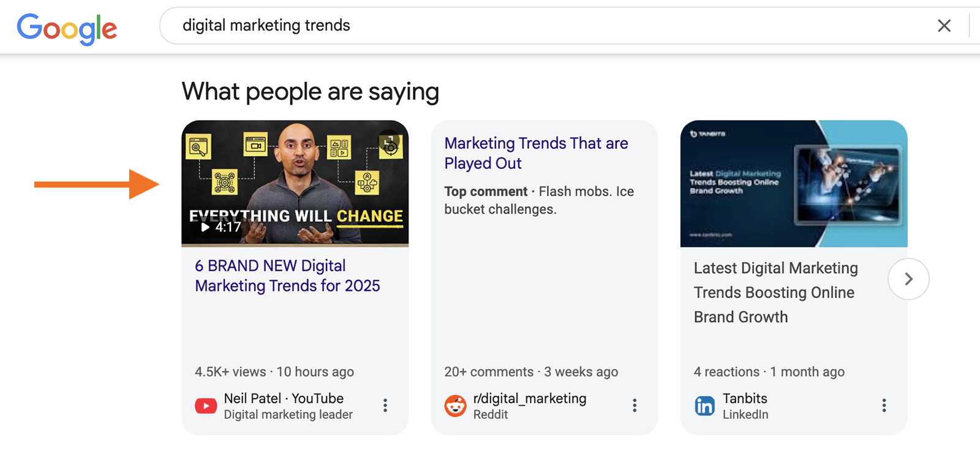The image size is (980, 461).
Task: Click '20+ comments · 3 weeks ago' text
Action: tap(531, 372)
